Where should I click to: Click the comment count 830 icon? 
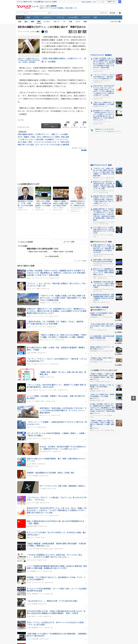pos(33,32)
